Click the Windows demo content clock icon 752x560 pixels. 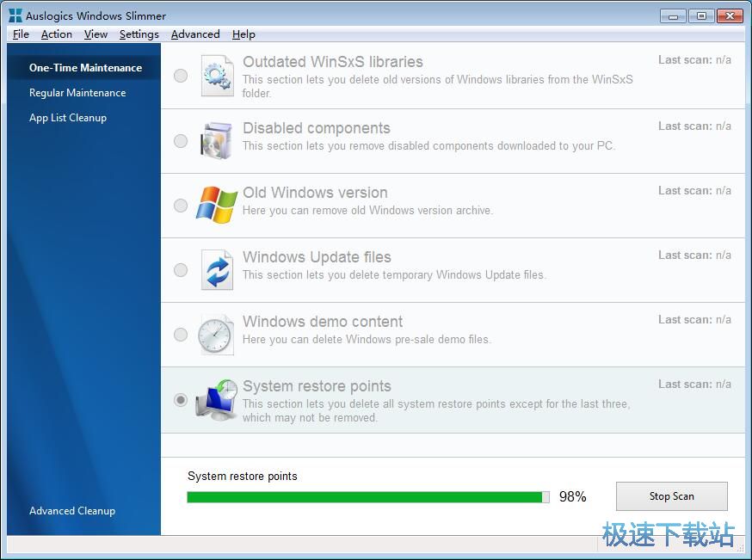coord(216,335)
